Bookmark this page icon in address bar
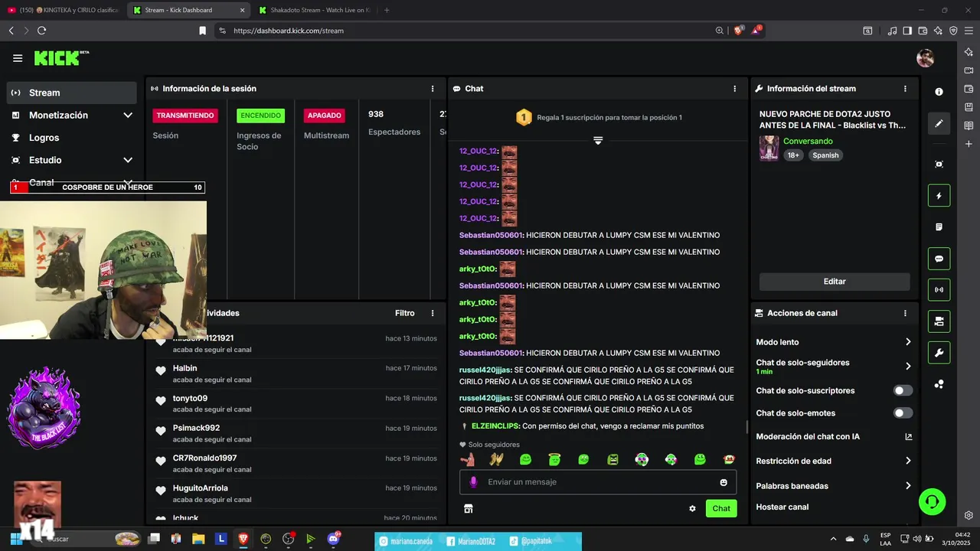The width and height of the screenshot is (980, 551). pos(202,31)
